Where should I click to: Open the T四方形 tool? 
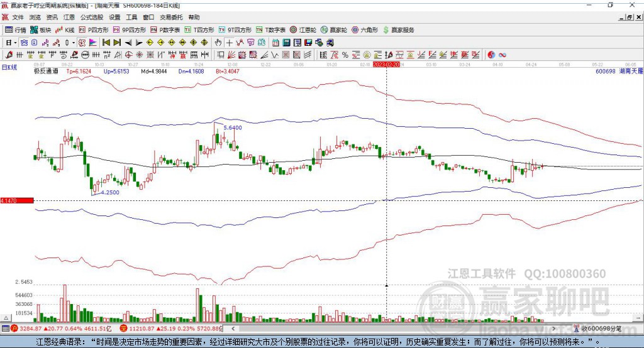pyautogui.click(x=199, y=30)
